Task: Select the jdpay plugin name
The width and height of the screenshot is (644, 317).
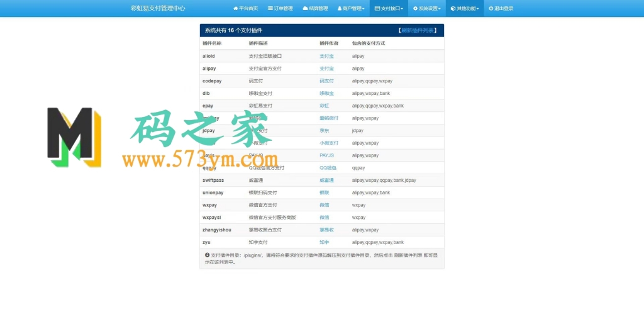Action: pos(209,131)
